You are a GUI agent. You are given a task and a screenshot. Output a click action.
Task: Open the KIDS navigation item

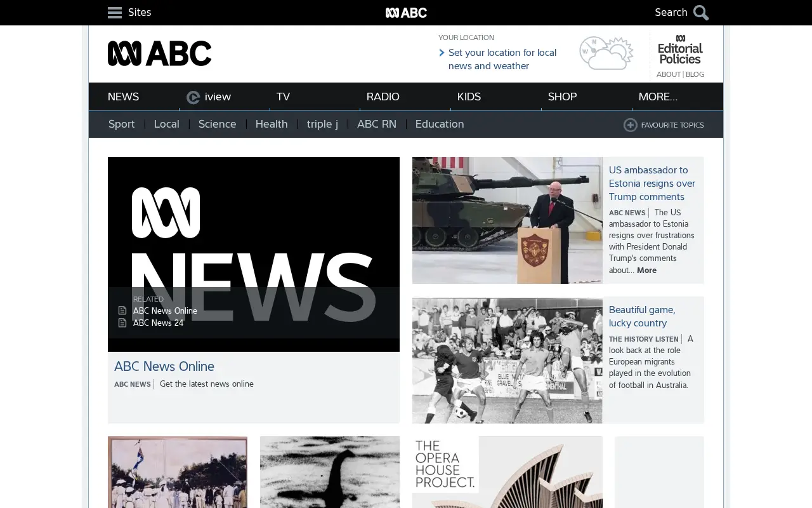coord(469,97)
